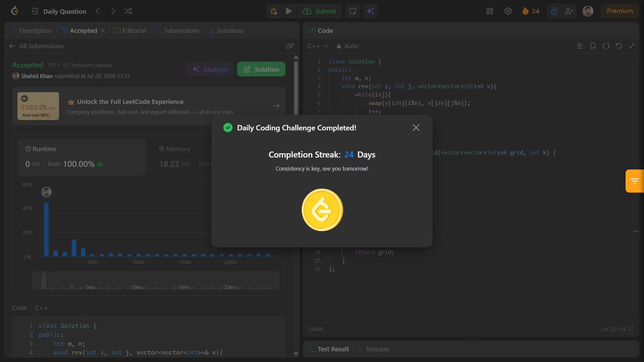The width and height of the screenshot is (644, 362).
Task: Open the C++ language dropdown
Action: pyautogui.click(x=318, y=46)
